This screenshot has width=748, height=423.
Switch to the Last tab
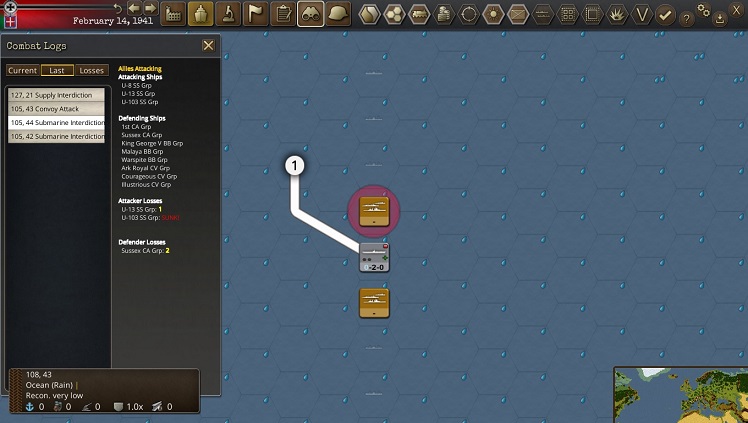click(57, 70)
